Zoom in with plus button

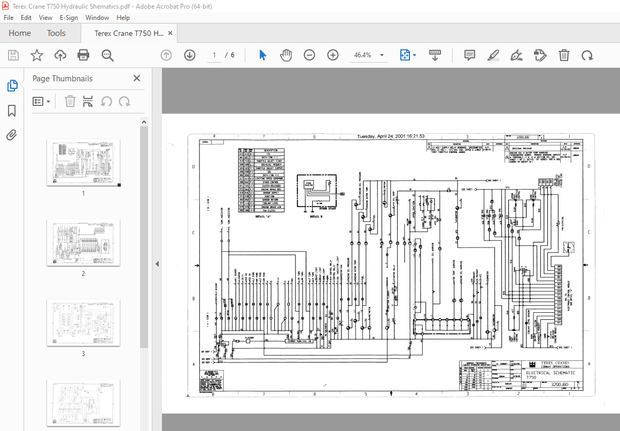coord(333,55)
